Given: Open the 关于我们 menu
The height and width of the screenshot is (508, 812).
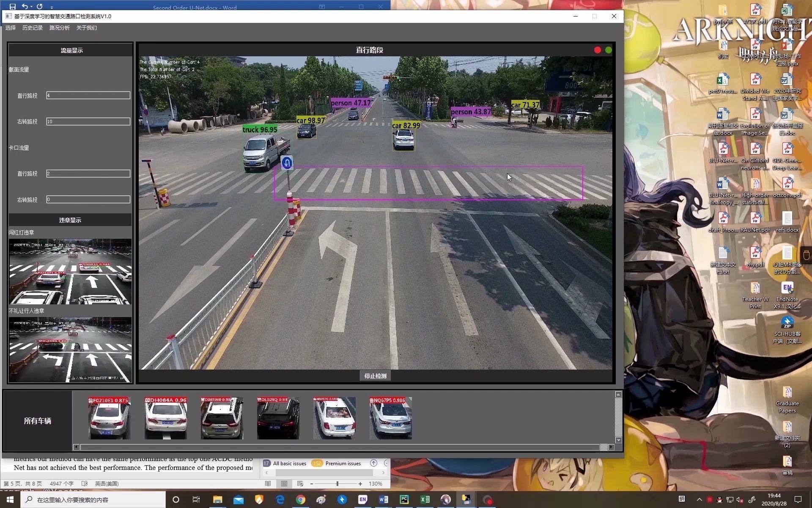Looking at the screenshot, I should [x=87, y=28].
